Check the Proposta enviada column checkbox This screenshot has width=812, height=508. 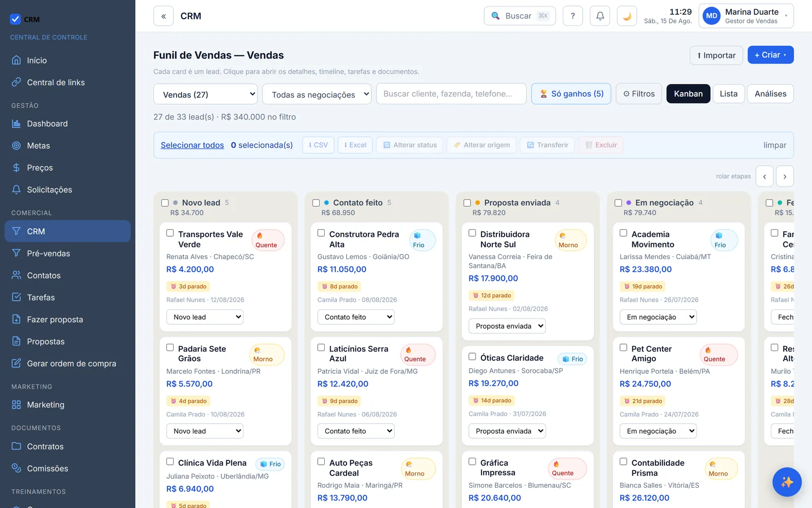point(467,203)
